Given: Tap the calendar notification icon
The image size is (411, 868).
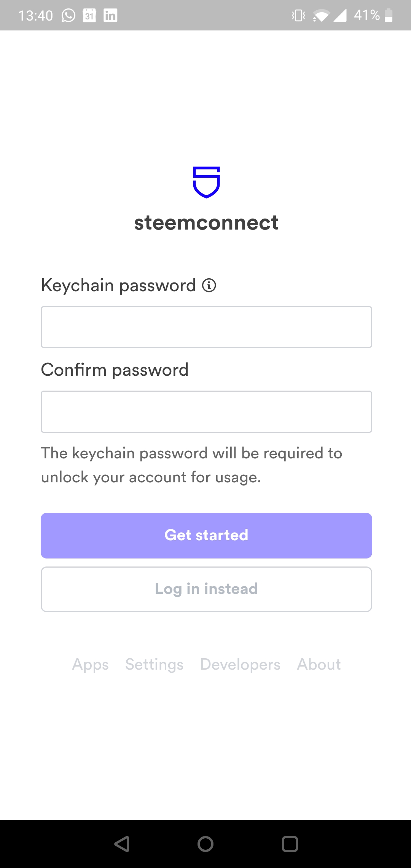Looking at the screenshot, I should tap(89, 16).
